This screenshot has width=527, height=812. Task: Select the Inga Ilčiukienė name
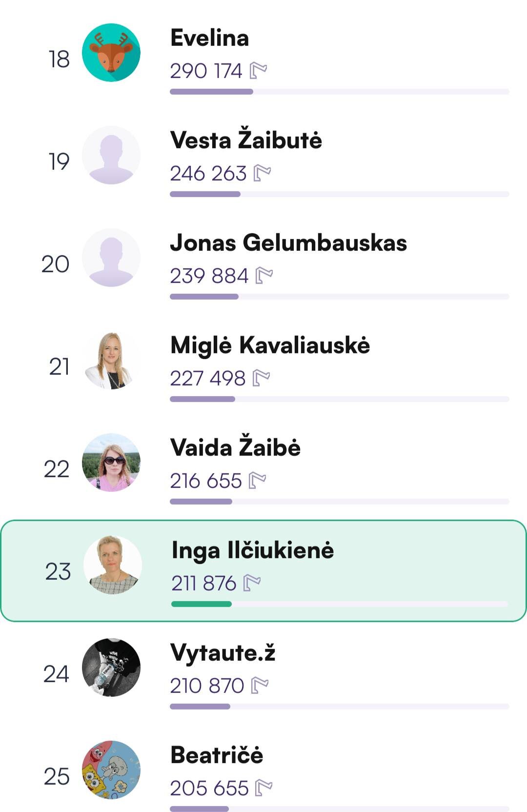click(253, 550)
